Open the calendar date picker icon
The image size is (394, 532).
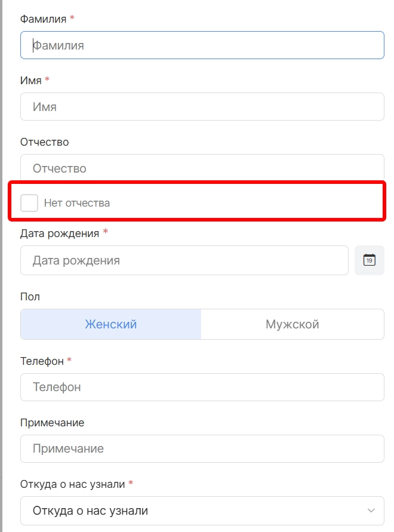(369, 260)
